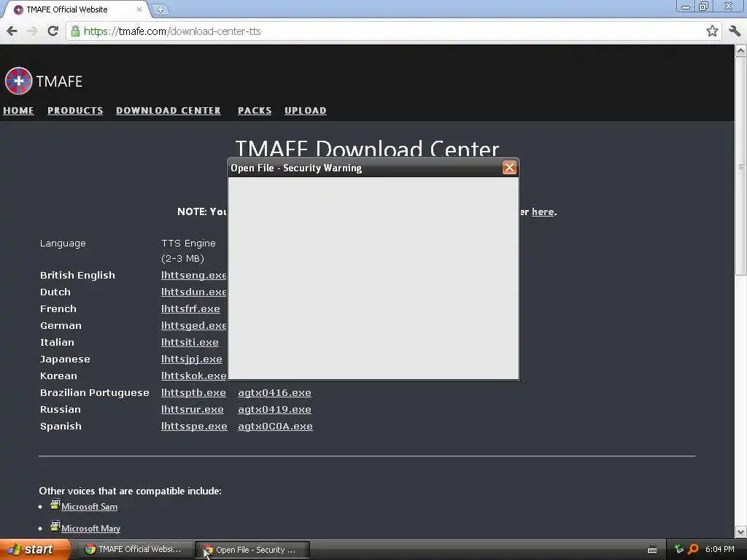Viewport: 747px width, 560px height.
Task: Bookmark this page with the star icon
Action: click(712, 31)
